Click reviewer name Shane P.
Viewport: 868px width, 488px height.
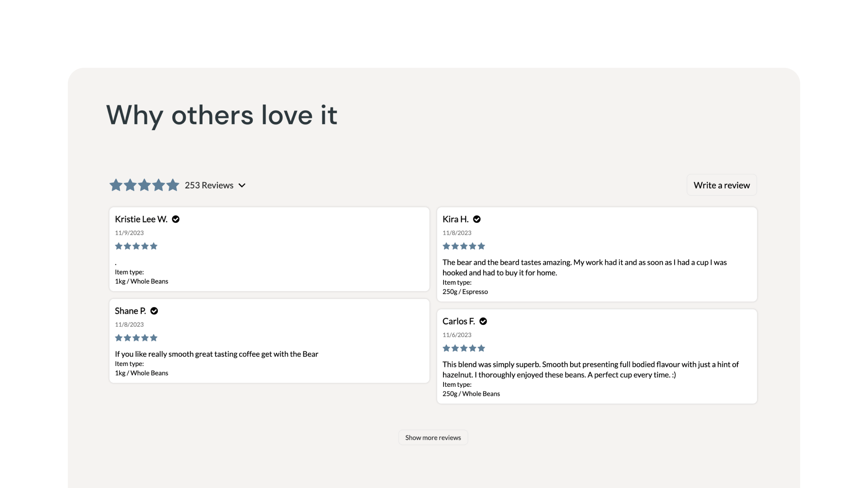pyautogui.click(x=130, y=311)
